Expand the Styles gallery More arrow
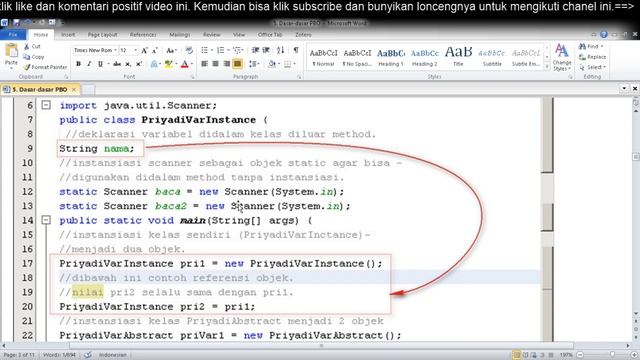The image size is (640, 360). tap(547, 67)
